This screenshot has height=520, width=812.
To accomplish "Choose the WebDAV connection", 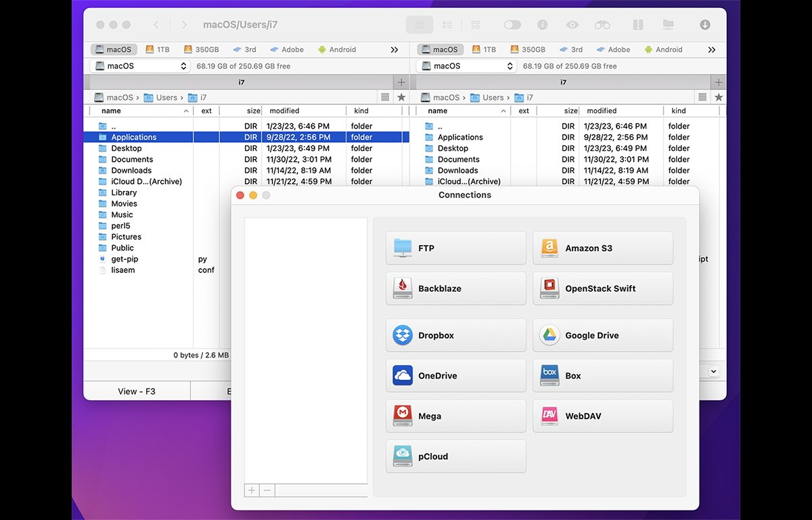I will point(603,416).
